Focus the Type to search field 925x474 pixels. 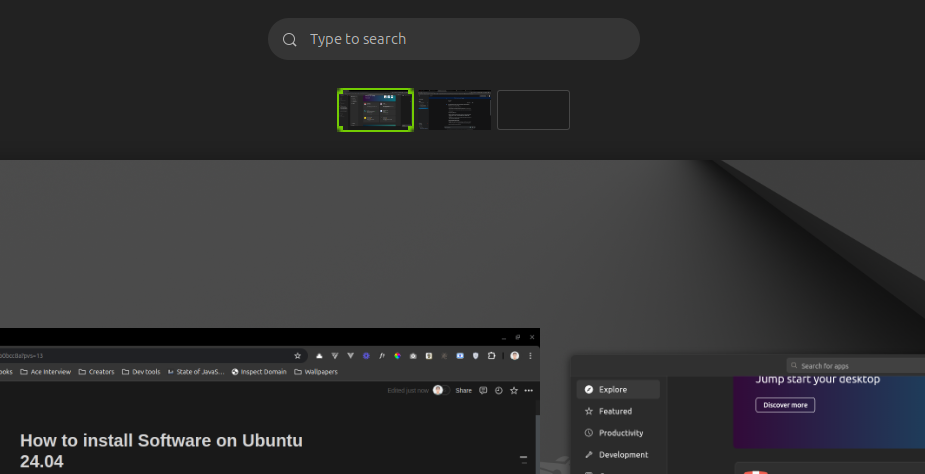pyautogui.click(x=454, y=39)
